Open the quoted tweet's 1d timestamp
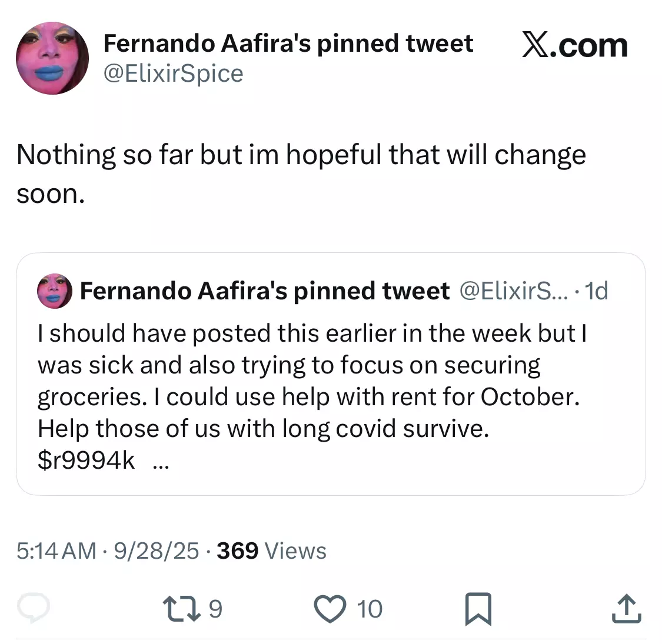 coord(597,291)
